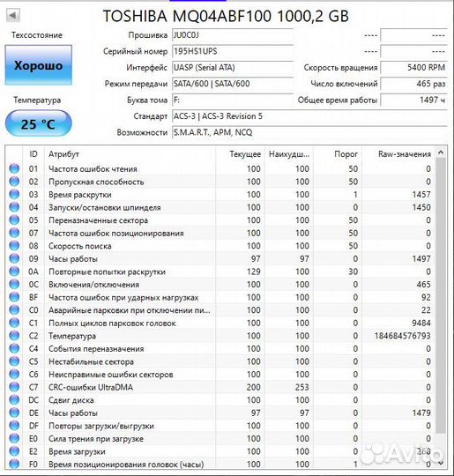
Task: Click the status circle for attribute 07
Action: [14, 233]
